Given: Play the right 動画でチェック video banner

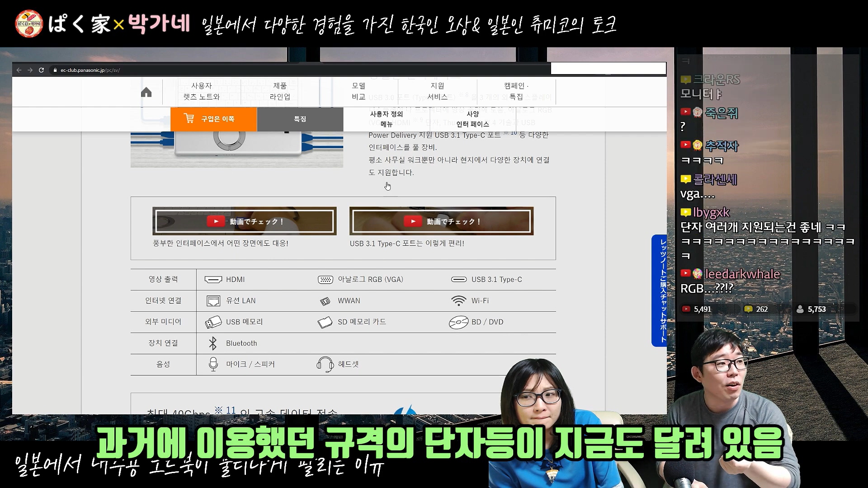Looking at the screenshot, I should (441, 221).
